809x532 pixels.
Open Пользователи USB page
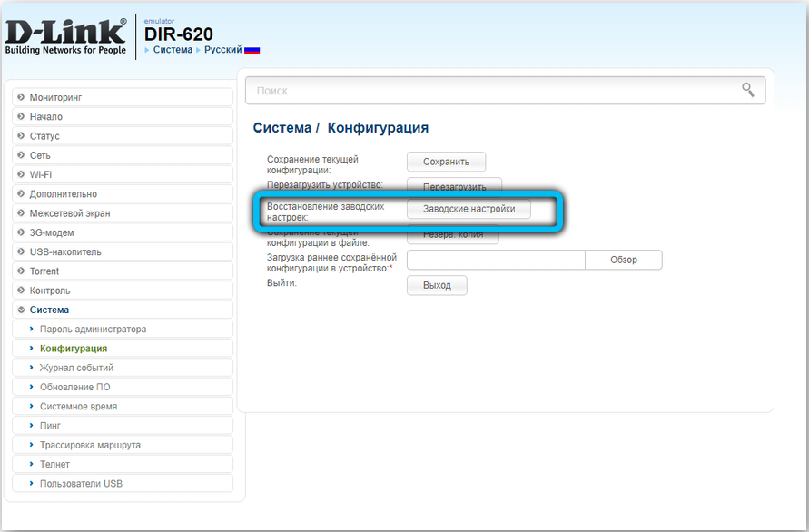click(123, 484)
